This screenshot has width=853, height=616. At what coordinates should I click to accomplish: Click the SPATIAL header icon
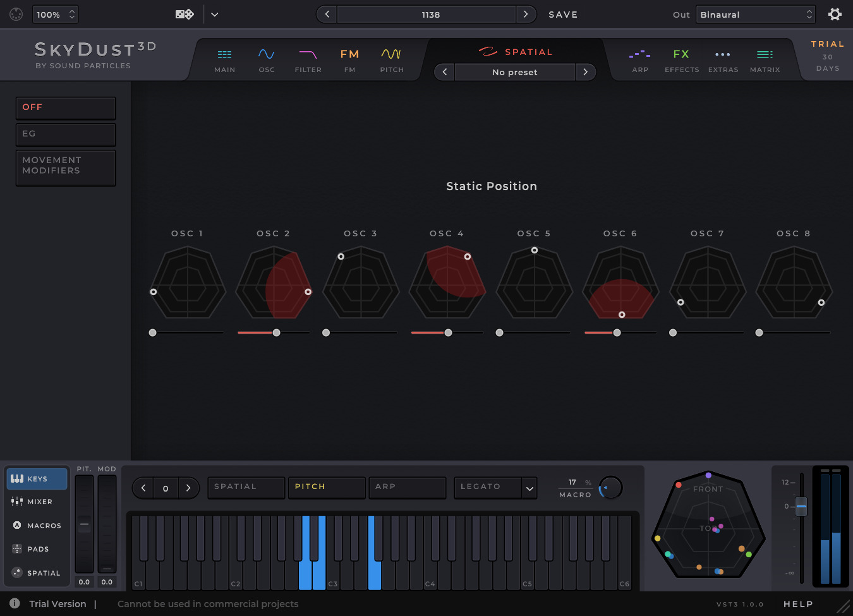(488, 51)
